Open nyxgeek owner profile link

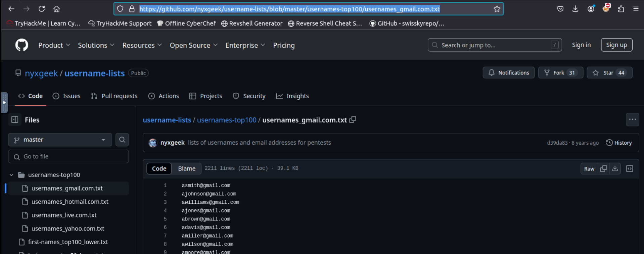41,73
